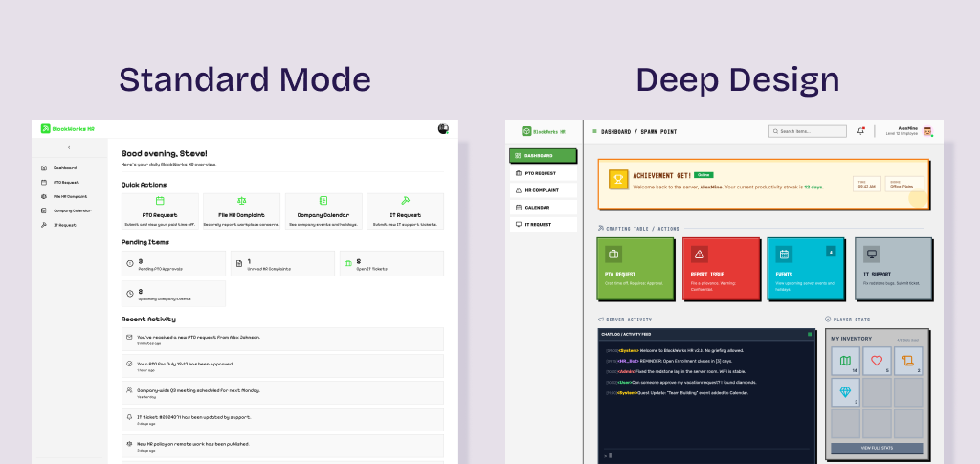
Task: Click the File HR Complaint quick action card
Action: coord(241,211)
